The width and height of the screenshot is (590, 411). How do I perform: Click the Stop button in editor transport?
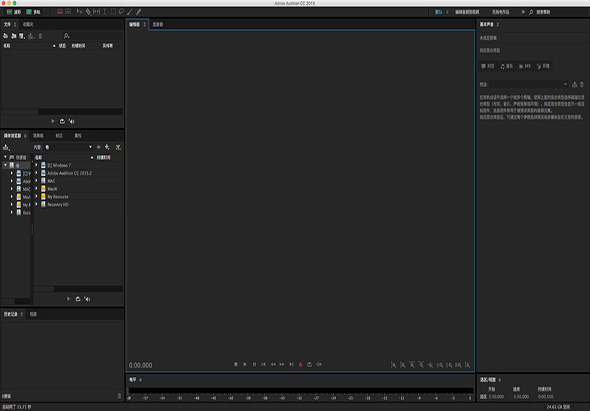[x=236, y=364]
